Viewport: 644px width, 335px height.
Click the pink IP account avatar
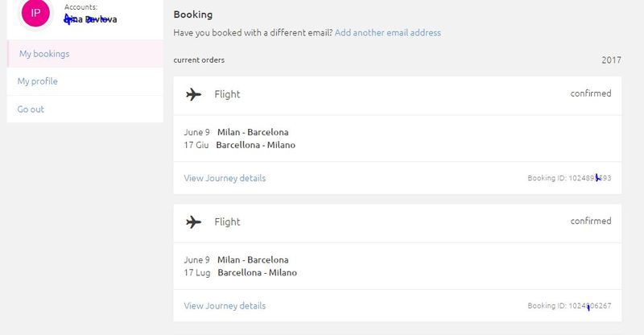point(35,13)
